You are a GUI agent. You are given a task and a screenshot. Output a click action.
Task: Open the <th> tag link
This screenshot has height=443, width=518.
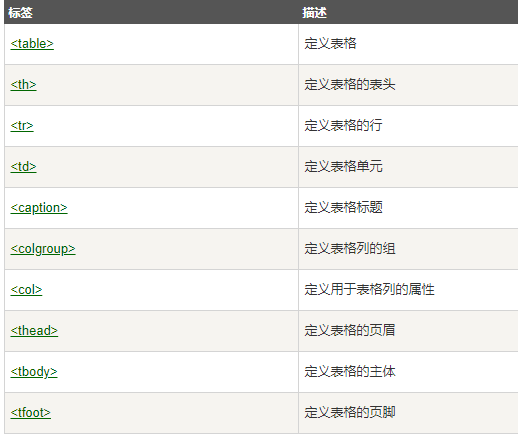click(x=23, y=85)
